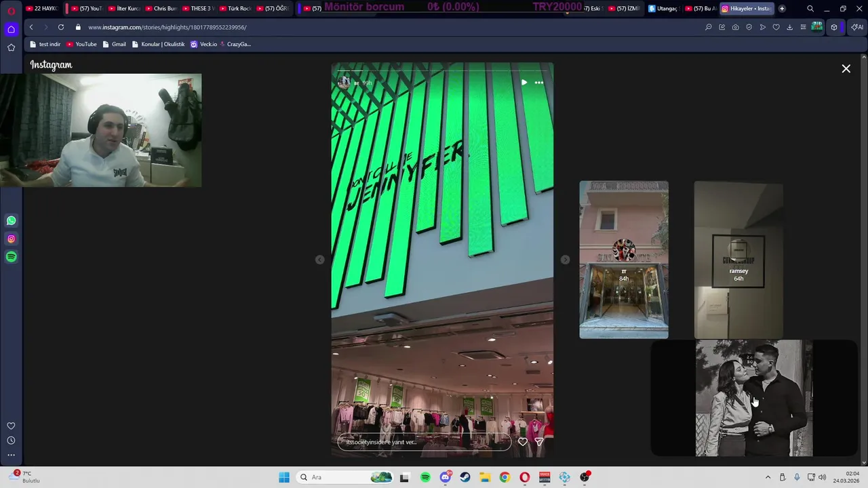Open a new tab with plus button

click(x=782, y=9)
